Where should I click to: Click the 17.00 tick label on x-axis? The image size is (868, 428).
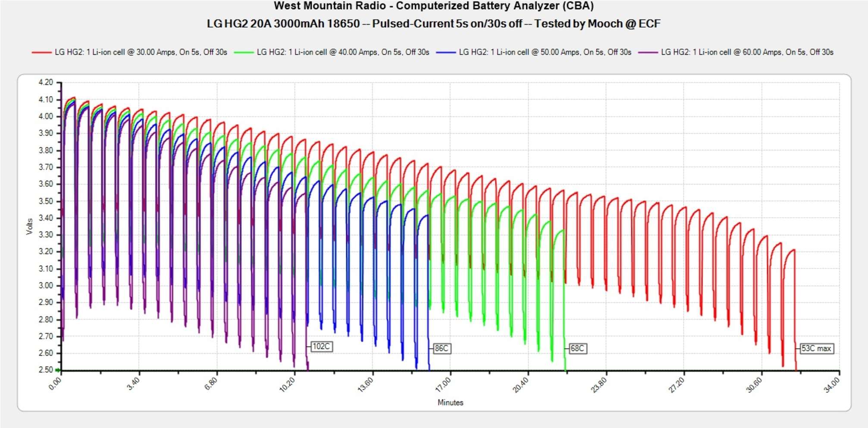pyautogui.click(x=443, y=384)
